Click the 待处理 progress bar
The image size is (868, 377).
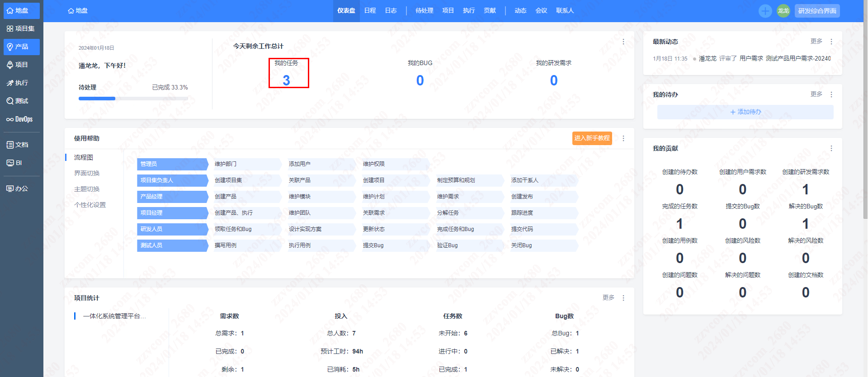pos(133,99)
